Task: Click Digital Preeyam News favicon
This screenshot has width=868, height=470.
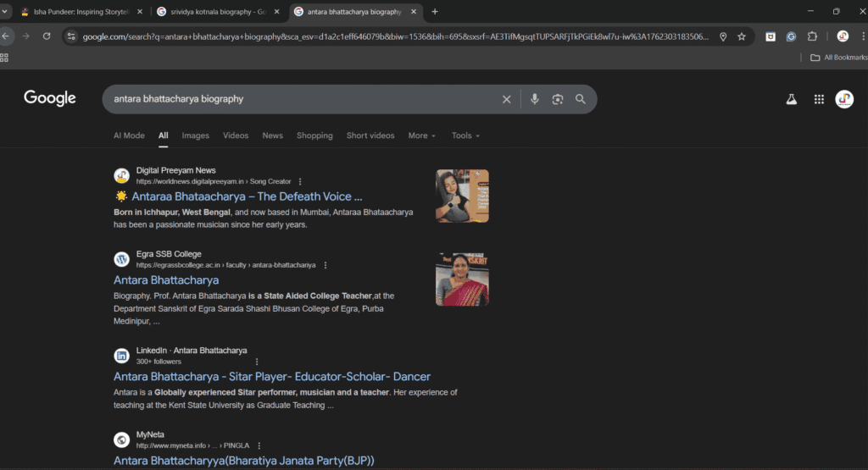Action: coord(121,176)
